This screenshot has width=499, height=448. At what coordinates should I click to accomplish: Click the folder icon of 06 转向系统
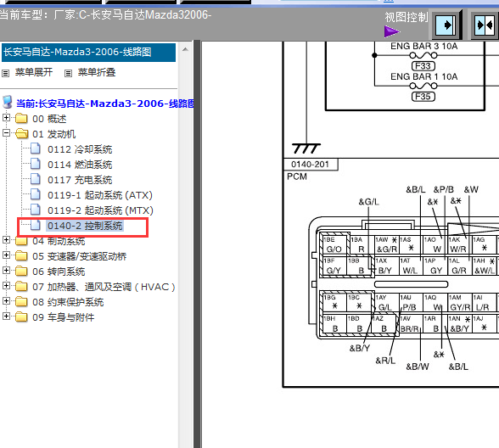click(x=21, y=272)
